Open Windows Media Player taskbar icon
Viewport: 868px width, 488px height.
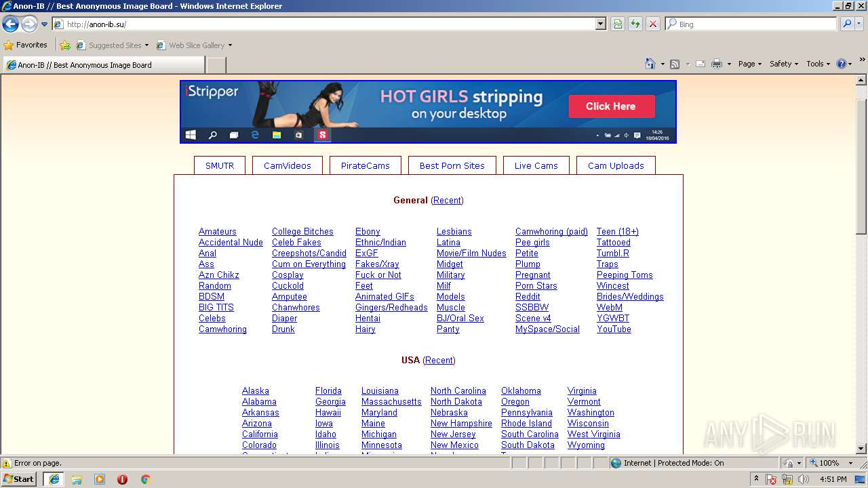pyautogui.click(x=100, y=479)
